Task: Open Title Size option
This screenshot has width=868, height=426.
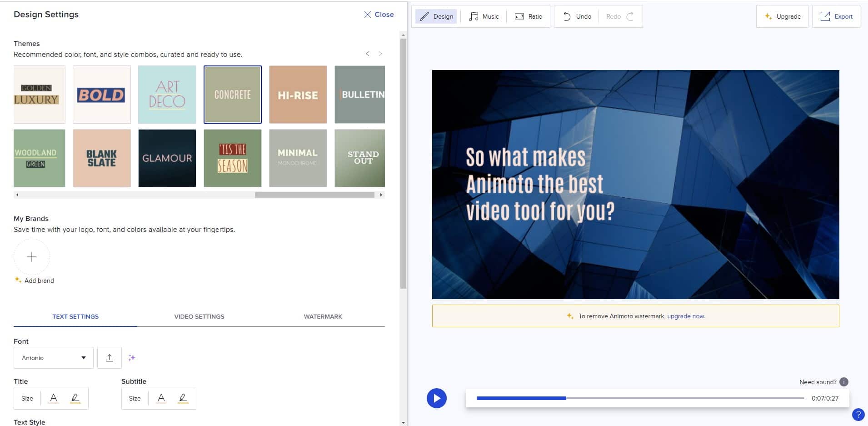Action: pos(27,398)
